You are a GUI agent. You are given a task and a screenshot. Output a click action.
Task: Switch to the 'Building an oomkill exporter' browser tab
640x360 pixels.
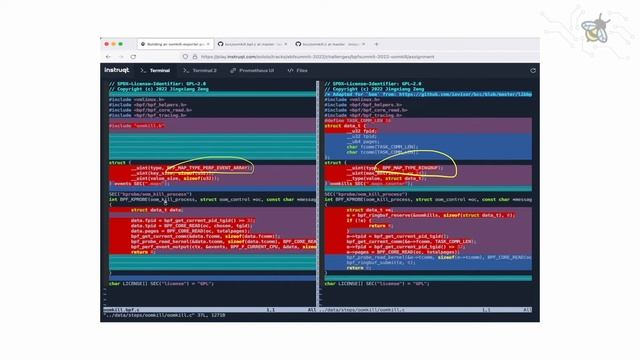click(x=175, y=44)
